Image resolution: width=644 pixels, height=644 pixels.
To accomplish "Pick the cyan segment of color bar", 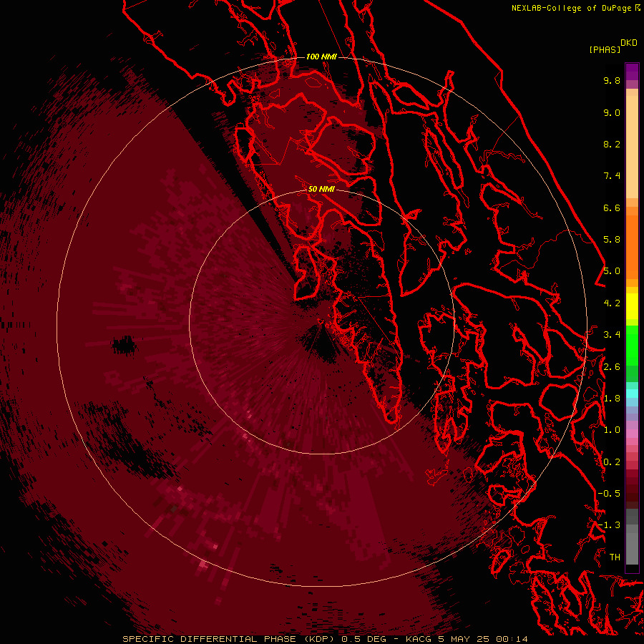I will point(632,394).
